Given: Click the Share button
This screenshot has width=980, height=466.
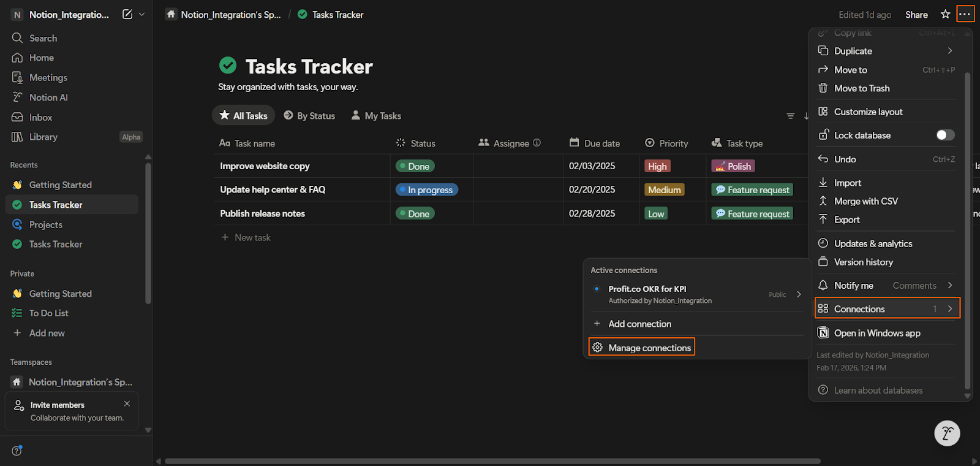Looking at the screenshot, I should 916,15.
